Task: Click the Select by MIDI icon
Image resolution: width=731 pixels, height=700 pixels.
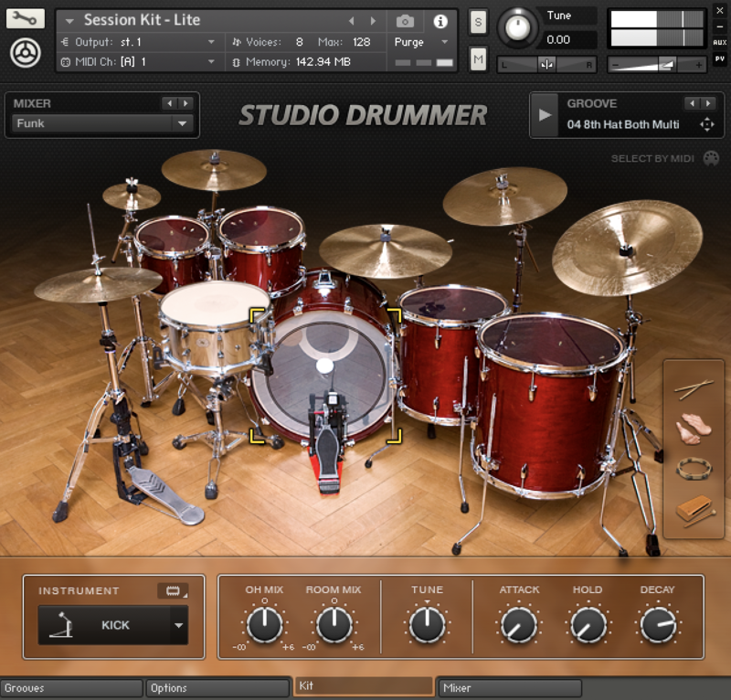Action: [x=711, y=159]
